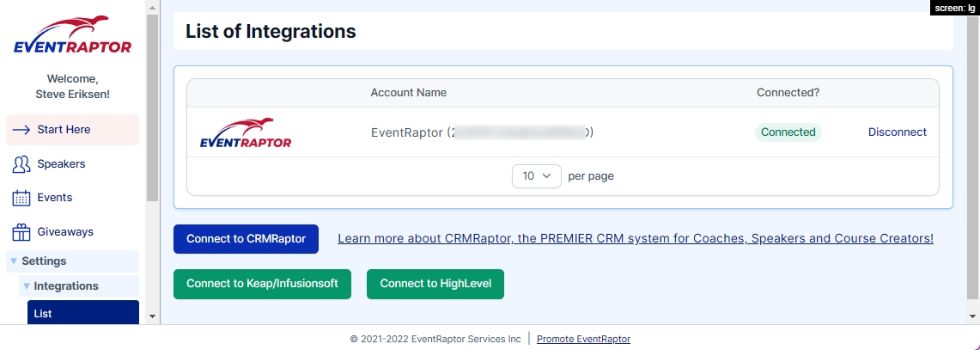Click the Start Here arrow icon
This screenshot has width=980, height=350.
tap(21, 130)
